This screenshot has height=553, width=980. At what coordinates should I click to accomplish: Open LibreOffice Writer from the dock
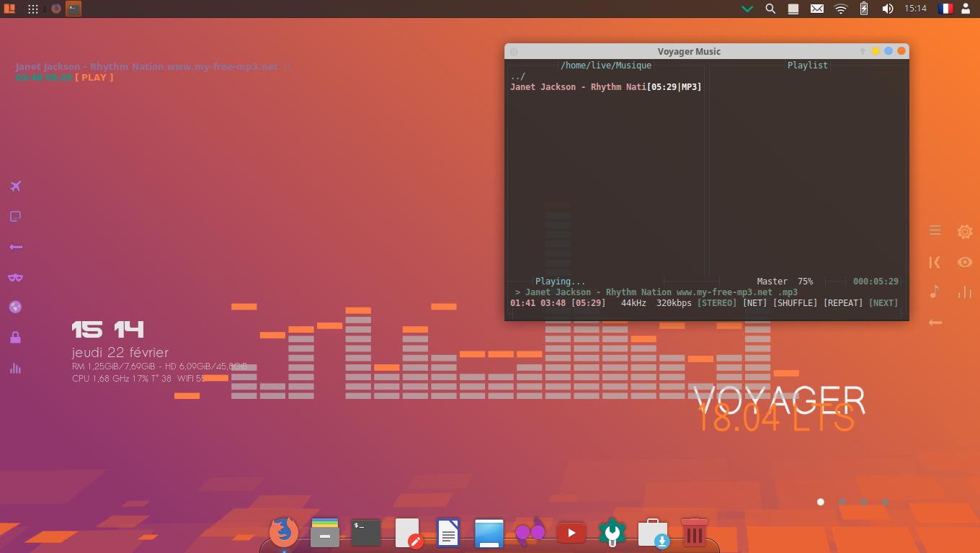pyautogui.click(x=448, y=534)
